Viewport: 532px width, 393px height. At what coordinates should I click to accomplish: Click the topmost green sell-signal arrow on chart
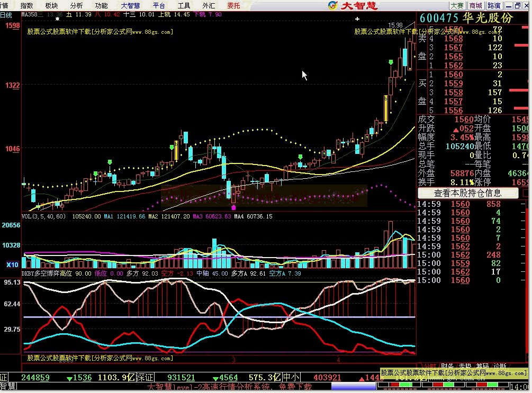(391, 62)
